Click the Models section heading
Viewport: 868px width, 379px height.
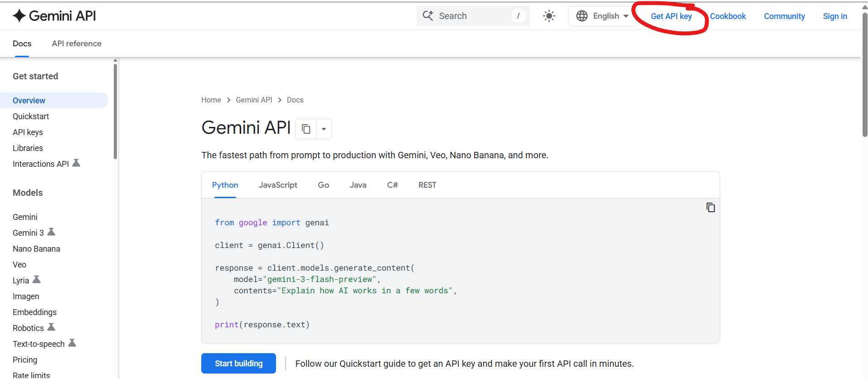28,193
